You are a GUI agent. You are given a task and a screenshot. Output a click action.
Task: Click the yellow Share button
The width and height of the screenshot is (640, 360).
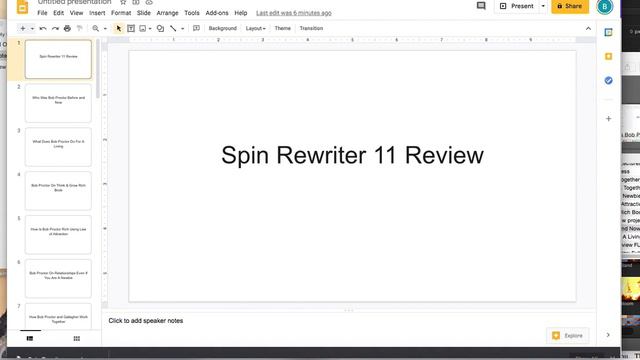point(570,6)
